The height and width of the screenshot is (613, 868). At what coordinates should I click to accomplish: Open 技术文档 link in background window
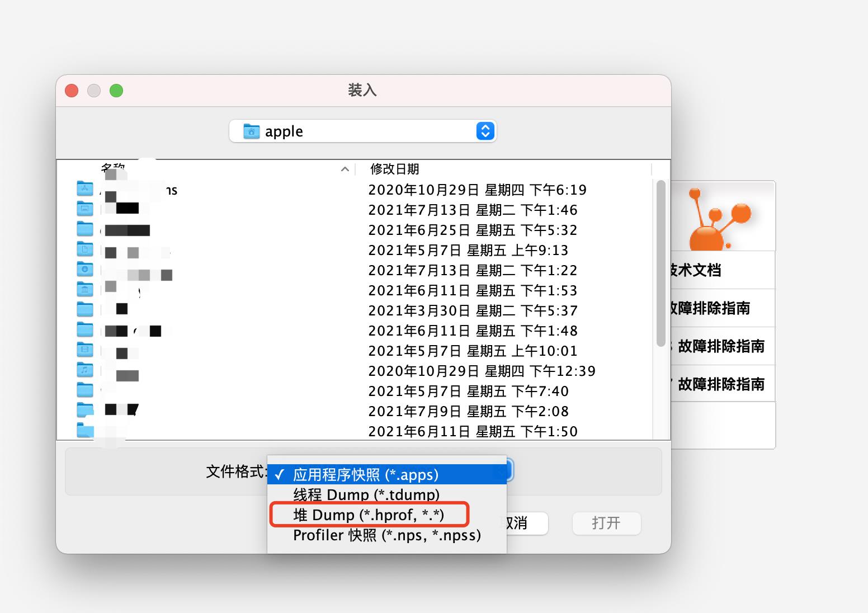696,270
